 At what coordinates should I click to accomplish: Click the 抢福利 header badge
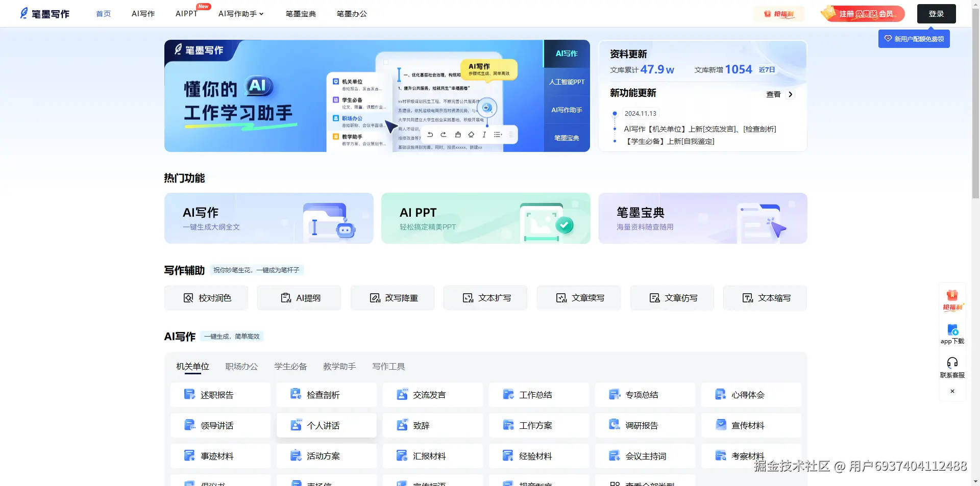coord(779,14)
